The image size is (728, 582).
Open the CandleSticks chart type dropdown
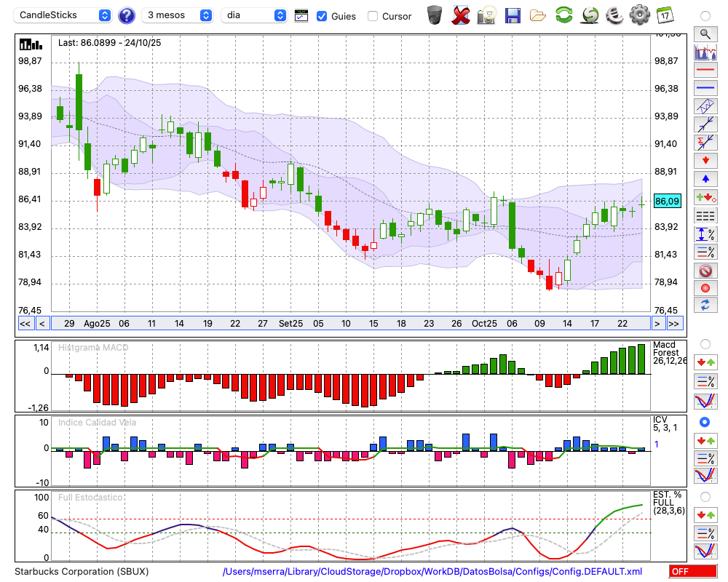64,15
